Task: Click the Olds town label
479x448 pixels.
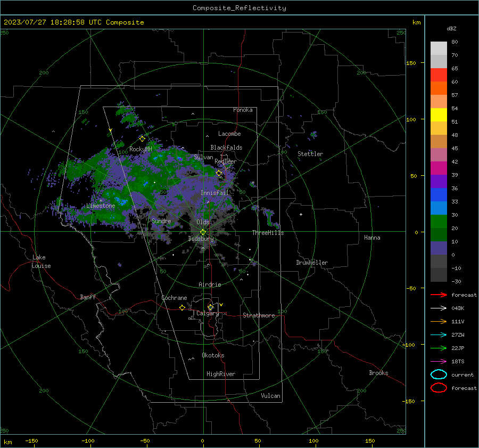Action: pos(203,222)
